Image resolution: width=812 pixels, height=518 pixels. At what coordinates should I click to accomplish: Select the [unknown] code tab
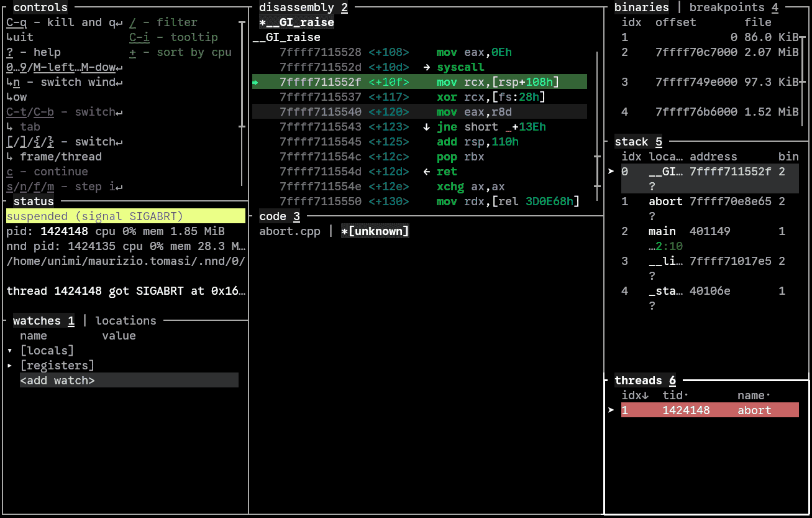[x=375, y=231]
